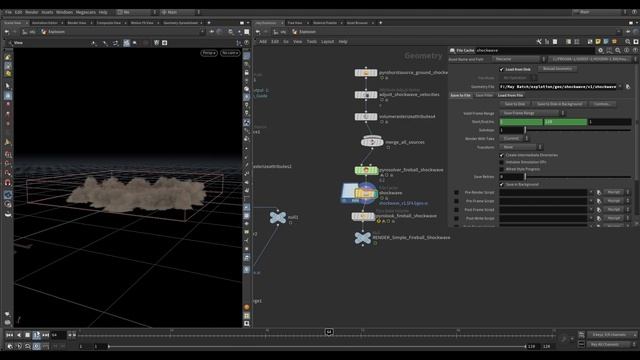640x360 pixels.
Task: Select the adjust_shockwave_velocities node
Action: (x=366, y=95)
